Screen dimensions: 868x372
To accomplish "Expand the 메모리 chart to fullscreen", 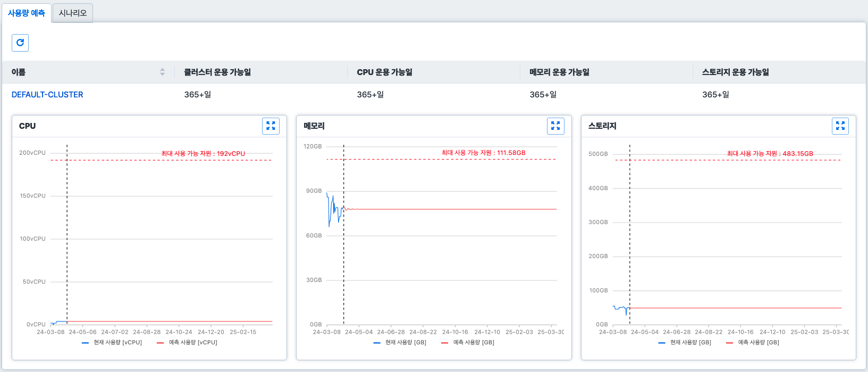I will coord(555,126).
